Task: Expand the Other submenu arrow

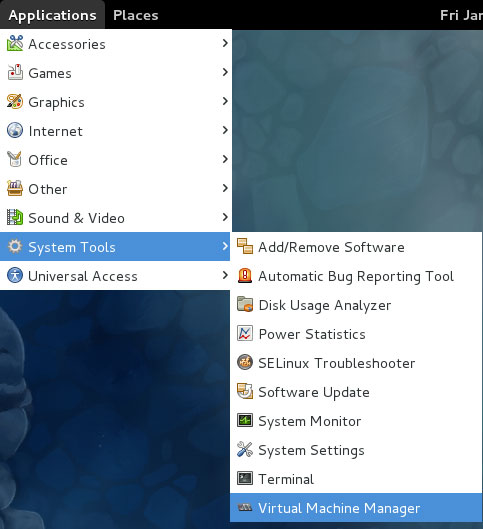Action: (225, 188)
